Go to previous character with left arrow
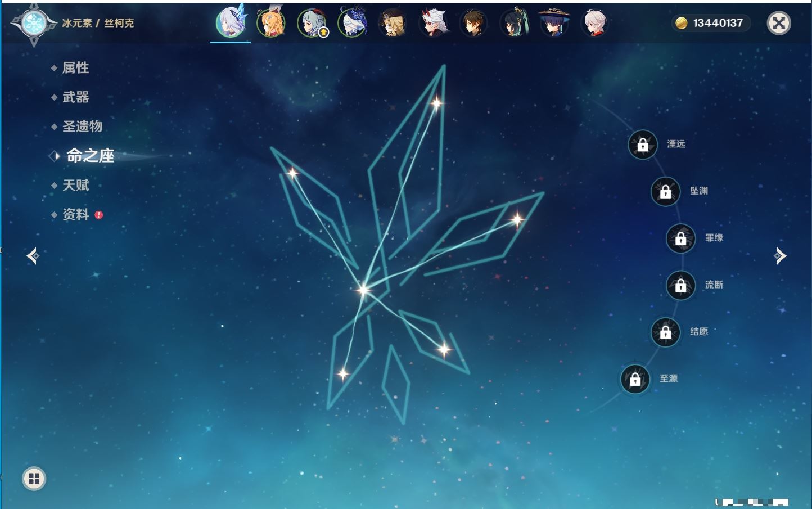Viewport: 812px width, 509px height. point(33,256)
